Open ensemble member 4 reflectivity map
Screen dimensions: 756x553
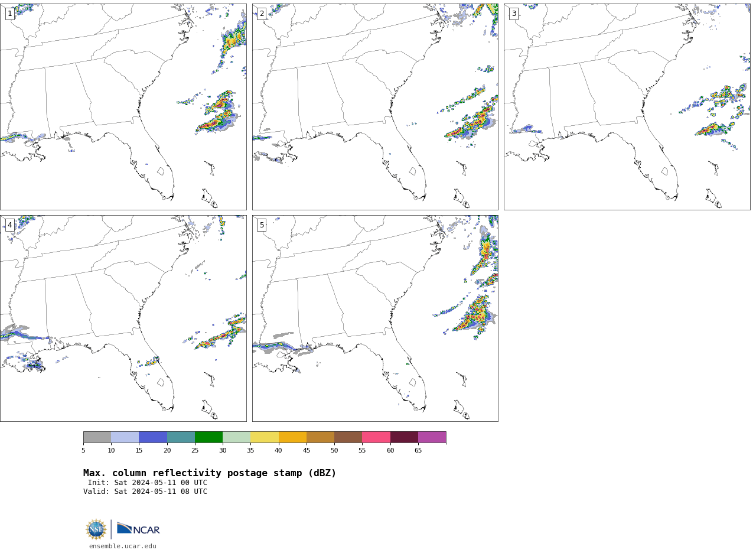point(123,318)
